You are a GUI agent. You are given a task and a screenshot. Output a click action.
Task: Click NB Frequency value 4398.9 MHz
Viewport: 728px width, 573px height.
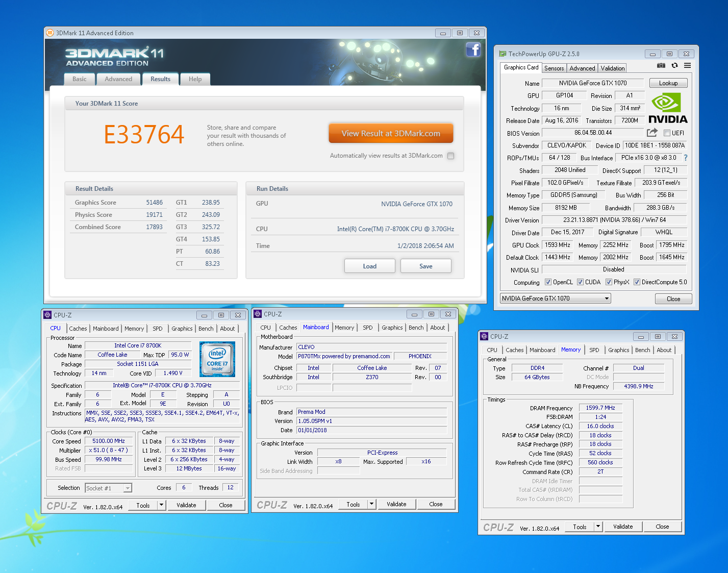coord(639,386)
